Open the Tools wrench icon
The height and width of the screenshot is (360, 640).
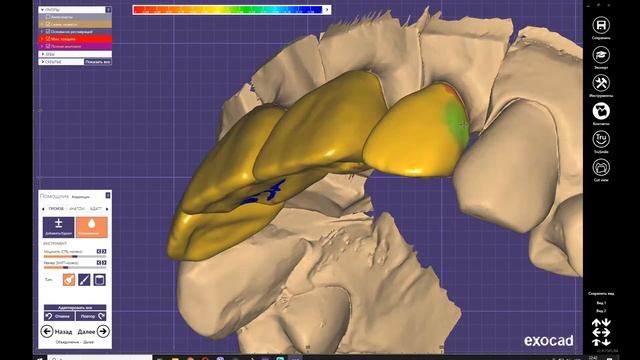[601, 83]
